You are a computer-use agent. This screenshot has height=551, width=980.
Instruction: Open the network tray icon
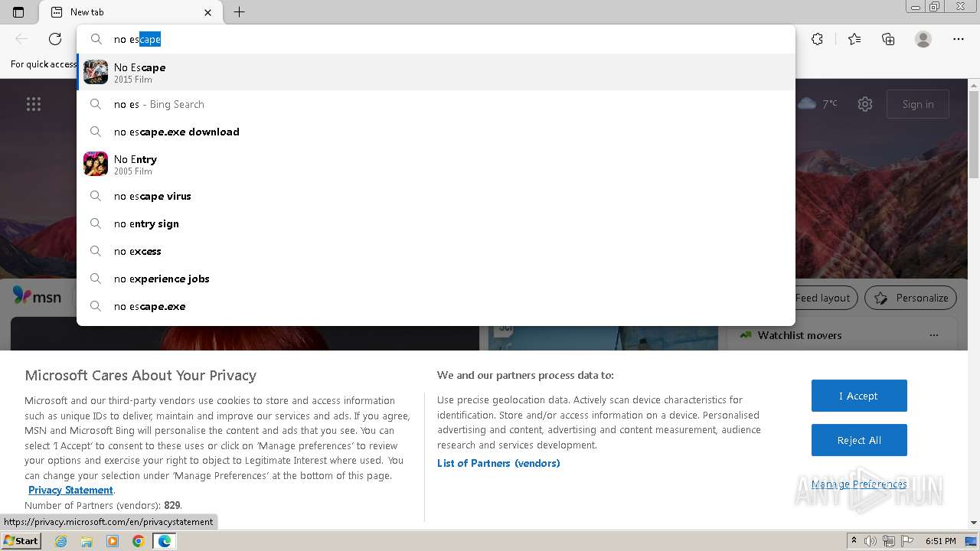pos(889,541)
